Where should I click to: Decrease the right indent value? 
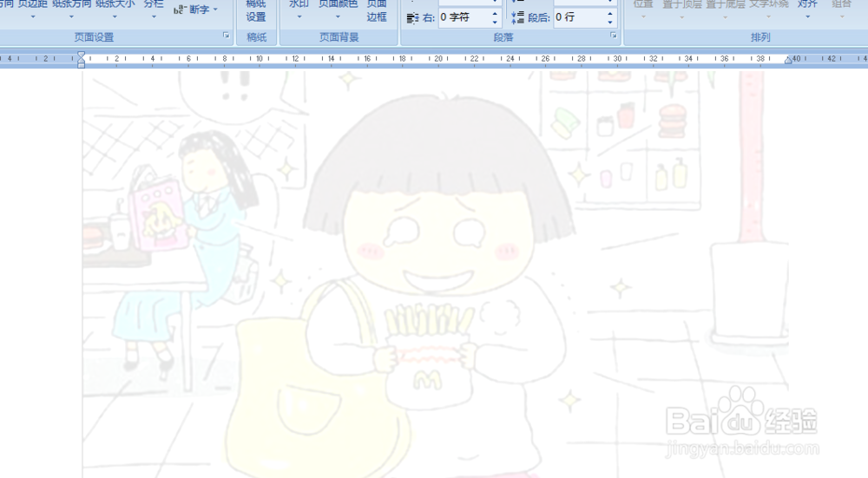pyautogui.click(x=496, y=23)
